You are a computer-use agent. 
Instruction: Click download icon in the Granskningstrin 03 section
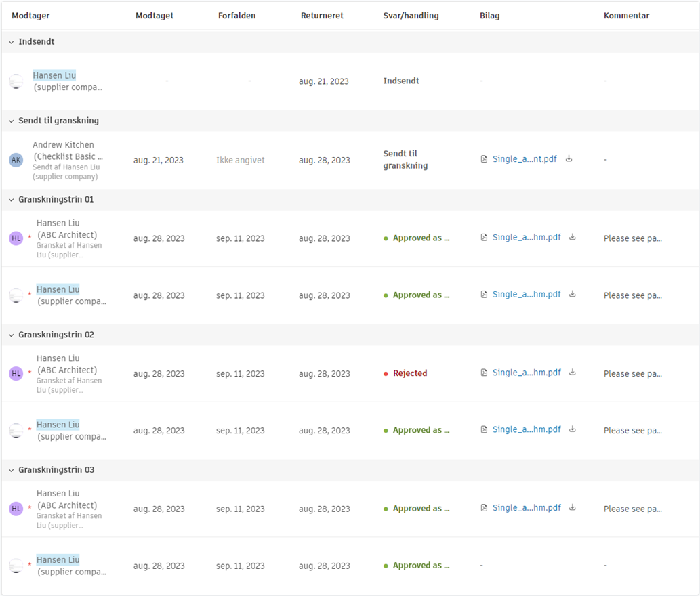point(572,508)
